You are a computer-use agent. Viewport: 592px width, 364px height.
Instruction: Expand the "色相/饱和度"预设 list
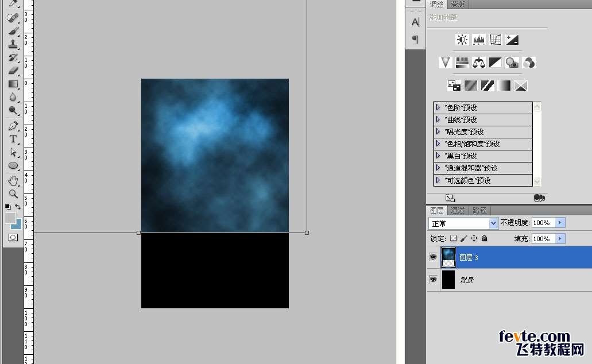[x=438, y=144]
